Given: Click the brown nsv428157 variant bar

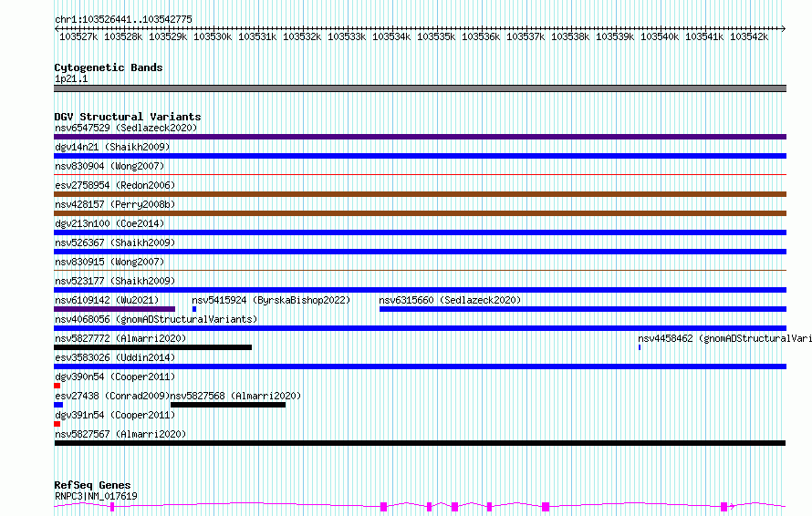Looking at the screenshot, I should [420, 213].
